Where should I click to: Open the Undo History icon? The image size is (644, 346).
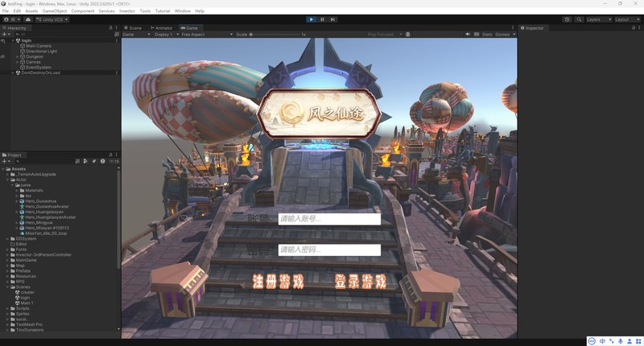pyautogui.click(x=567, y=19)
